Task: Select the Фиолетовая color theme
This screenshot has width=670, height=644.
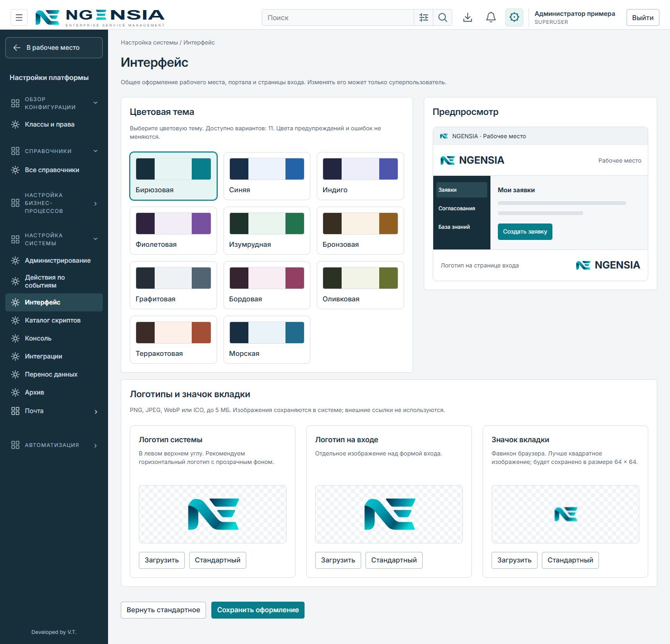Action: (173, 231)
